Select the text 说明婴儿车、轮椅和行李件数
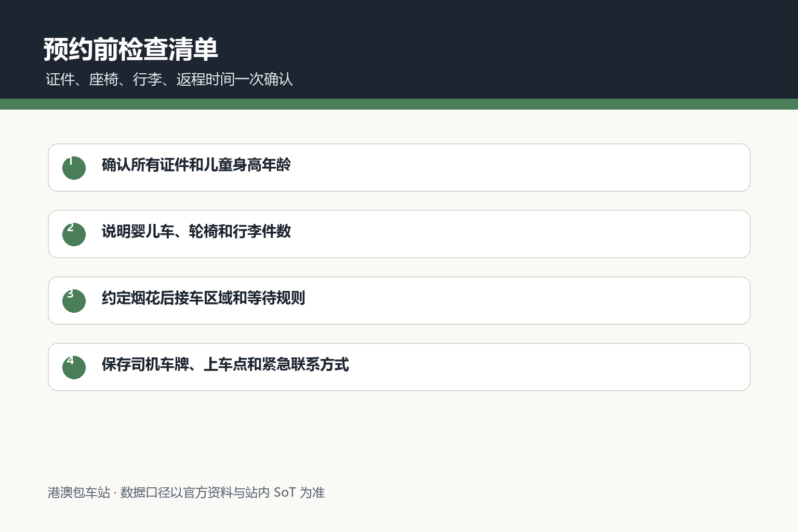This screenshot has width=798, height=532. (x=196, y=231)
